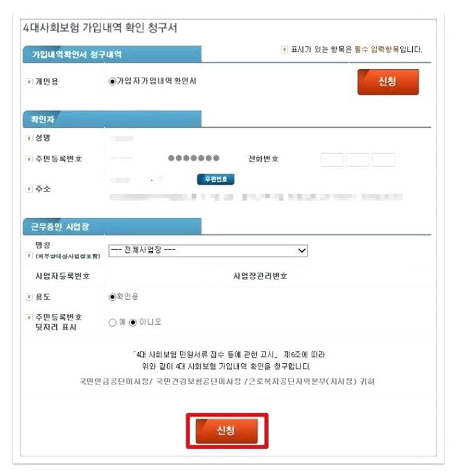Choose 아니오 for 주민등록번호 뒷자리 표시
The height and width of the screenshot is (476, 457).
tap(133, 322)
